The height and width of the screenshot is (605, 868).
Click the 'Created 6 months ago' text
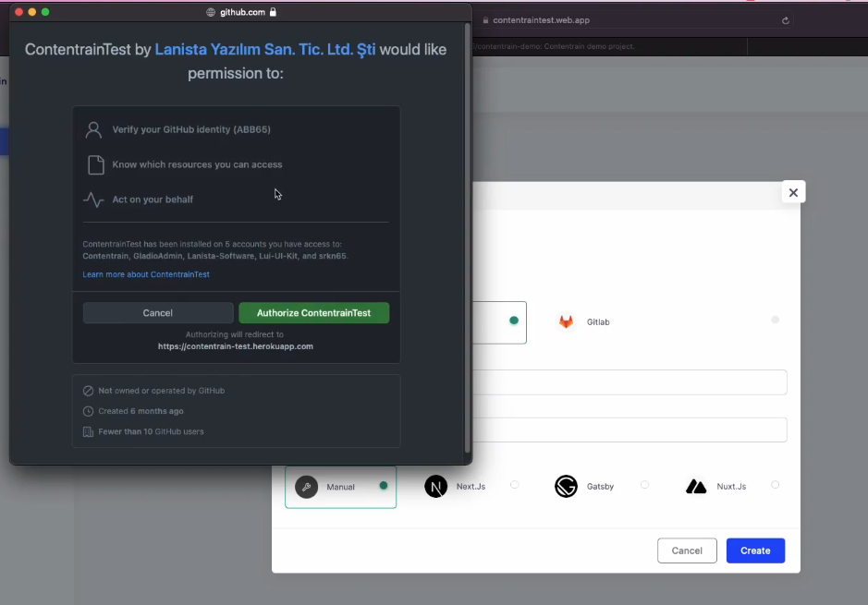point(141,411)
